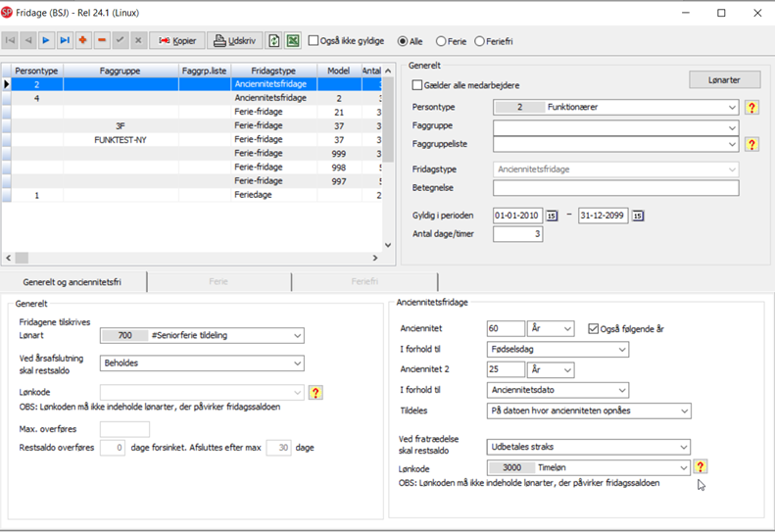
Task: Delete the record with the orange minus icon
Action: tap(102, 41)
